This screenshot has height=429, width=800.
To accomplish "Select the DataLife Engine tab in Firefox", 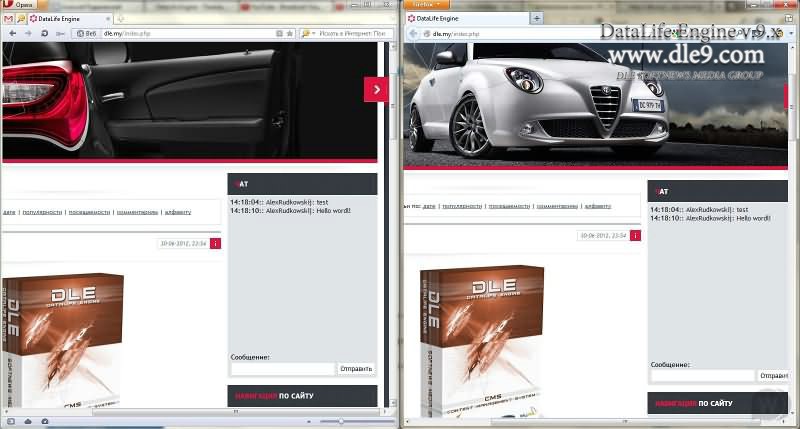I will tap(465, 18).
